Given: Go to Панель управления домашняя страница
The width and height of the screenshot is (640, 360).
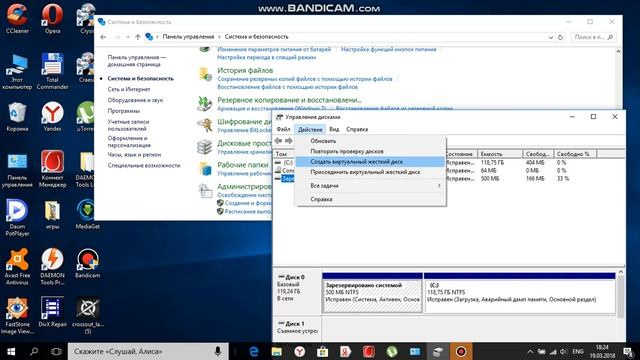Looking at the screenshot, I should tap(137, 61).
